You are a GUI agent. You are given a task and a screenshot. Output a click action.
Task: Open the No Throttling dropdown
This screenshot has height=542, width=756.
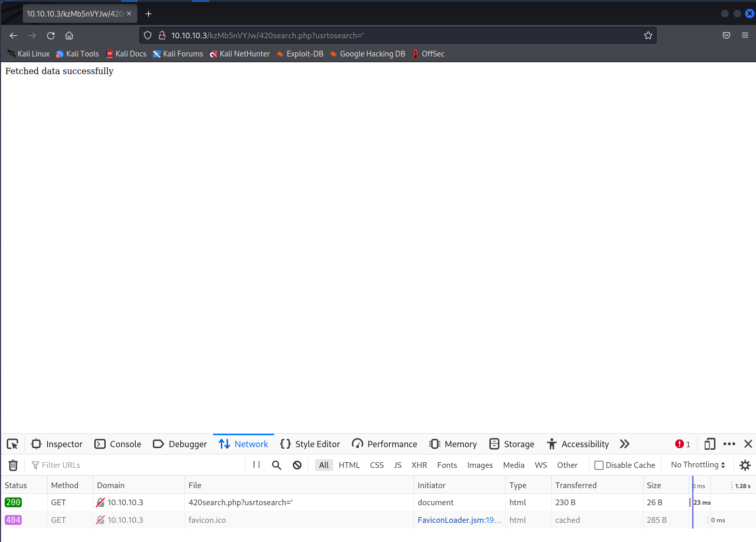pyautogui.click(x=698, y=465)
